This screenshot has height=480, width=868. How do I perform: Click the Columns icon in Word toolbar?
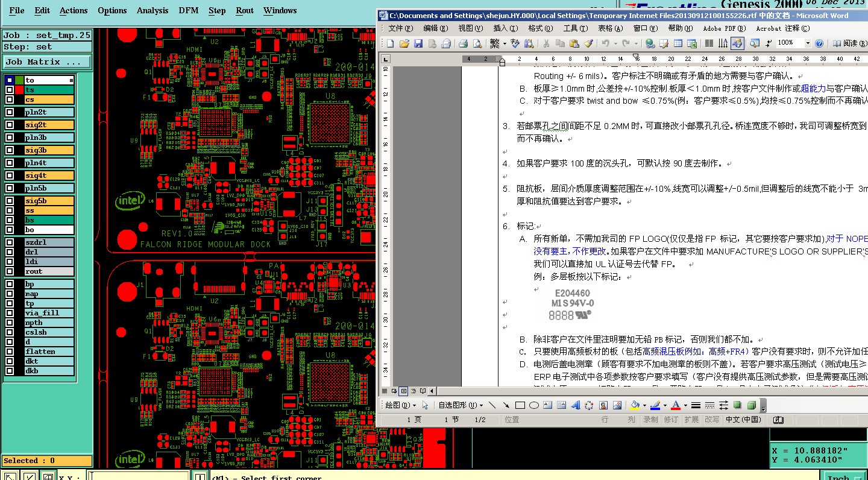pos(709,43)
